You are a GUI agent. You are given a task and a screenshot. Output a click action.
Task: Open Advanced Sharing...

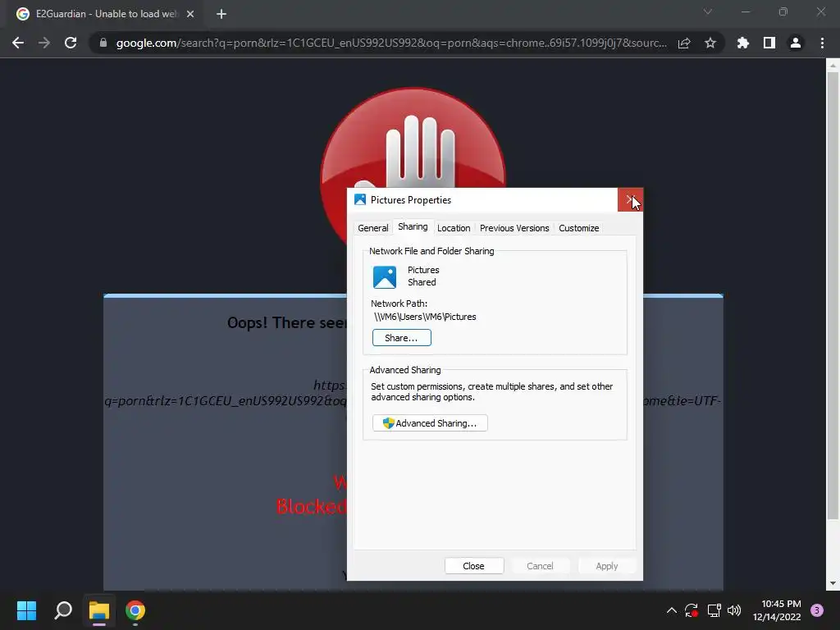(x=430, y=423)
